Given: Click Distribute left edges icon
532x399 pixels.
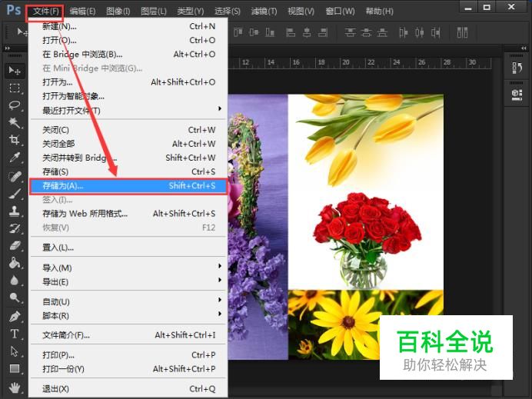Looking at the screenshot, I should coord(404,32).
